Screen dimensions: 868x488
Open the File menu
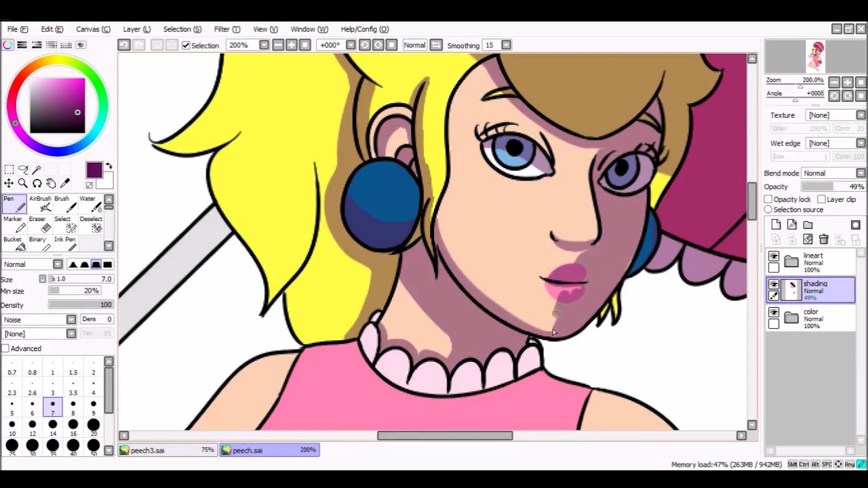(x=18, y=29)
